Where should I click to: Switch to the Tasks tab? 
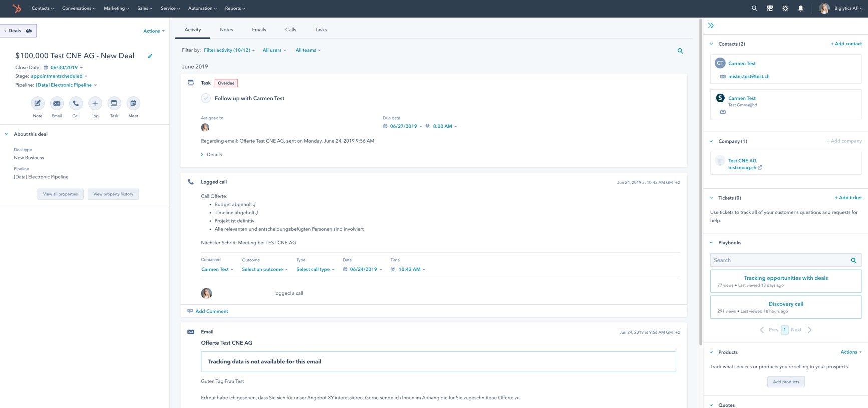pos(321,30)
